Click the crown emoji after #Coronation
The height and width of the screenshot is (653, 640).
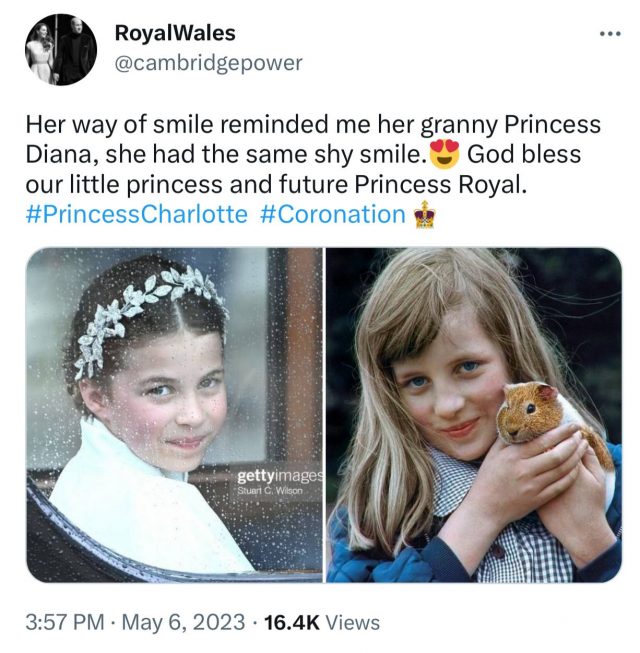[425, 215]
